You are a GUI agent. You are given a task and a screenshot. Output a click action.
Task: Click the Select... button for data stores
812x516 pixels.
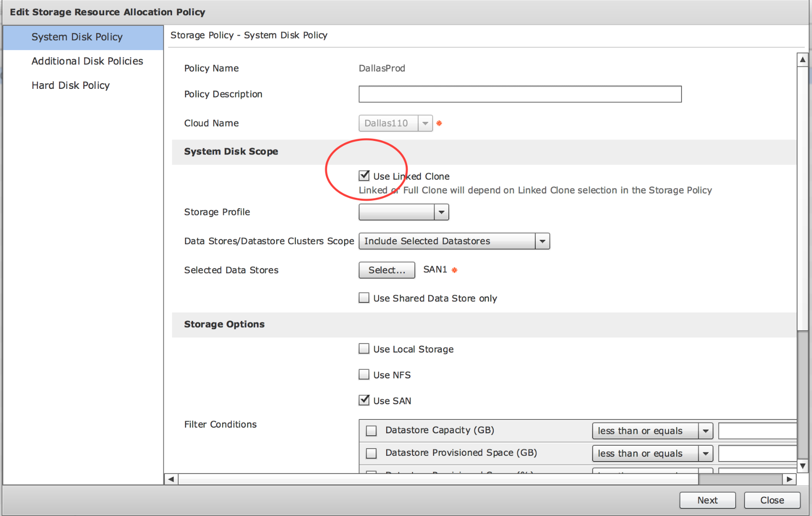pos(387,270)
